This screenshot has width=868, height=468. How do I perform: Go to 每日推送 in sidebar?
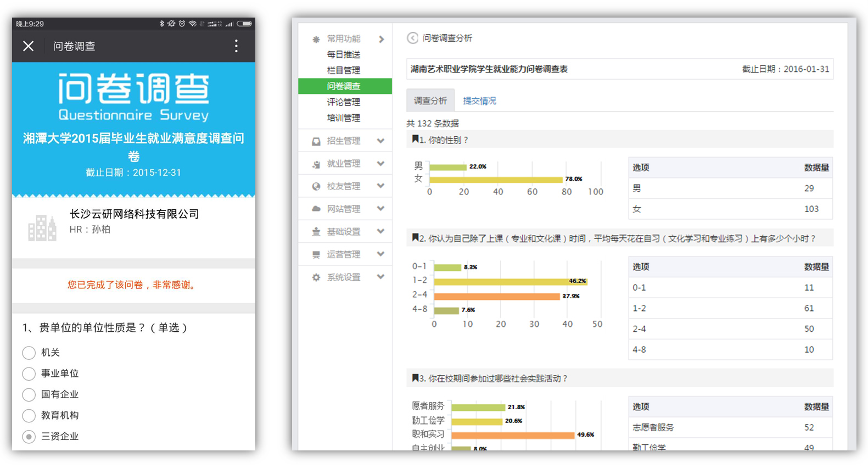coord(344,54)
